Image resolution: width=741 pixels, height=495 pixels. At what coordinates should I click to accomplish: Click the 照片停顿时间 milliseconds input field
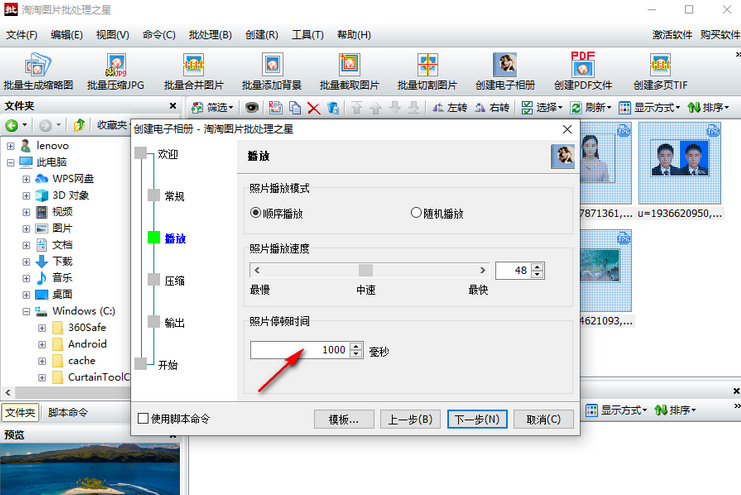299,350
